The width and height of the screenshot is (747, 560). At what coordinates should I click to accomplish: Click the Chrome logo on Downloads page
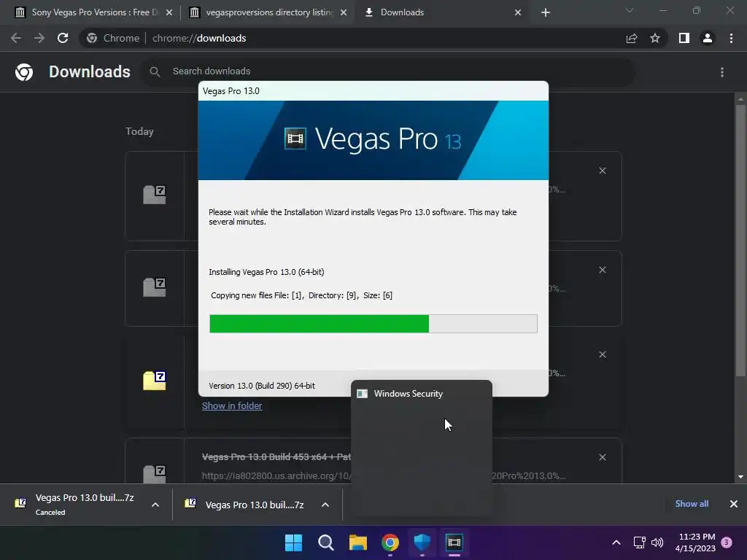click(x=24, y=72)
